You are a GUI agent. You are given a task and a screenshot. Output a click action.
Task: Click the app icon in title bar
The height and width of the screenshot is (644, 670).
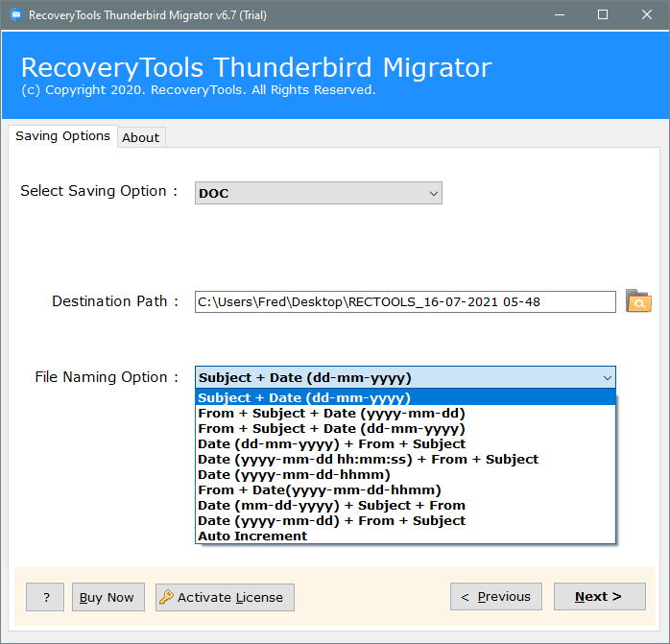coord(16,15)
